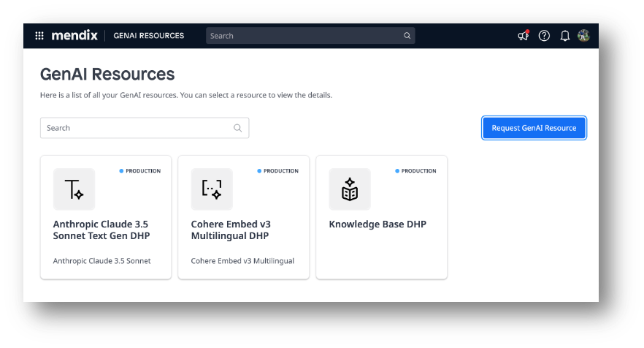The height and width of the screenshot is (348, 644).
Task: Click the Mendix logo
Action: tap(74, 35)
